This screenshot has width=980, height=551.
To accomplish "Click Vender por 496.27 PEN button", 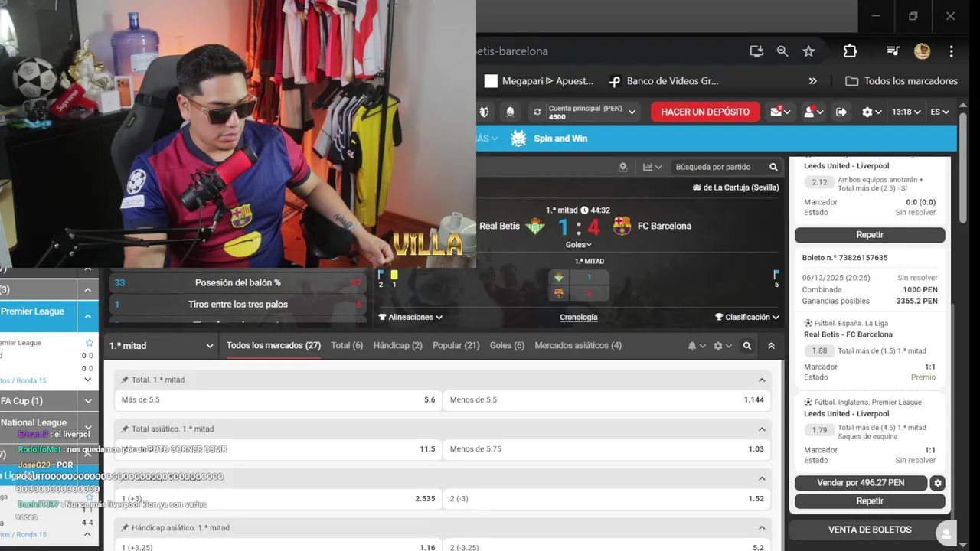I will tap(861, 483).
